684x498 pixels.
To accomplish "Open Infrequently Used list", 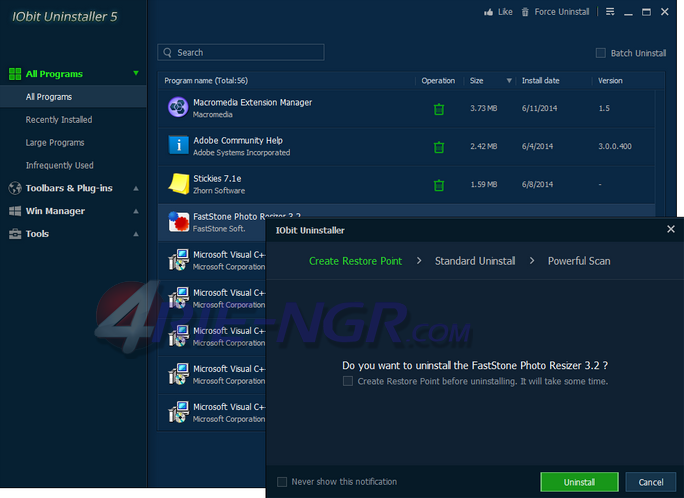I will [59, 165].
